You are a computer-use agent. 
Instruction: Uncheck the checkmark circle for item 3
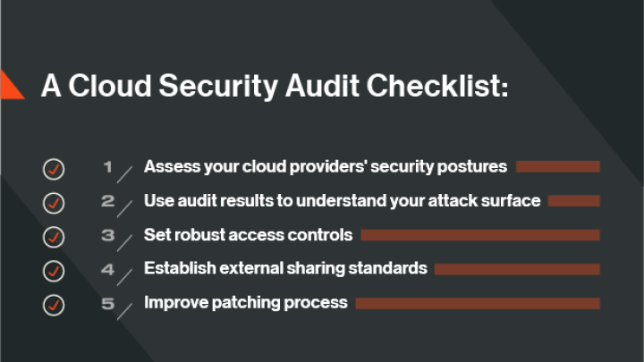coord(54,236)
